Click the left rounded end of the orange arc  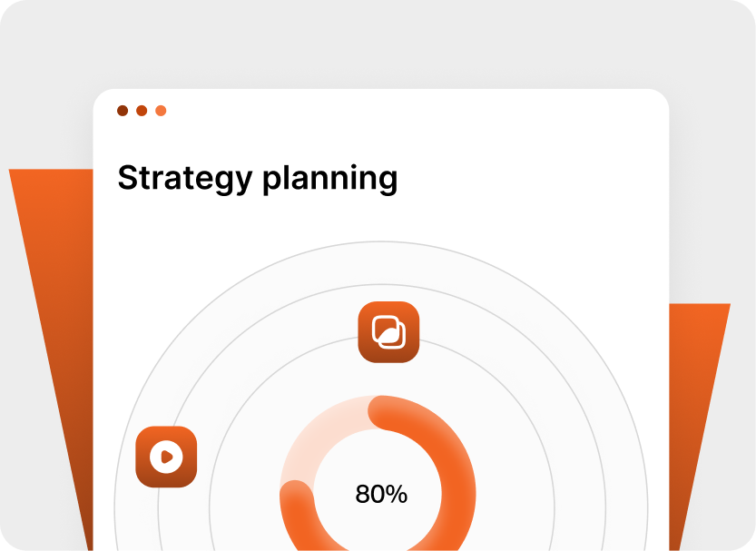[x=296, y=498]
